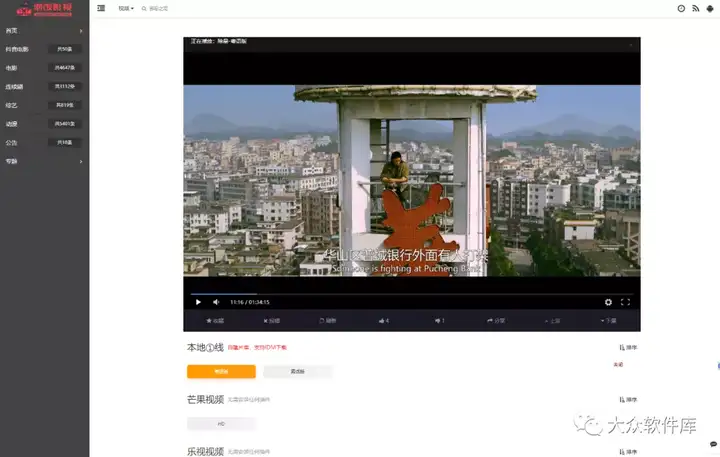Image resolution: width=720 pixels, height=457 pixels.
Task: Play the video
Action: (198, 302)
